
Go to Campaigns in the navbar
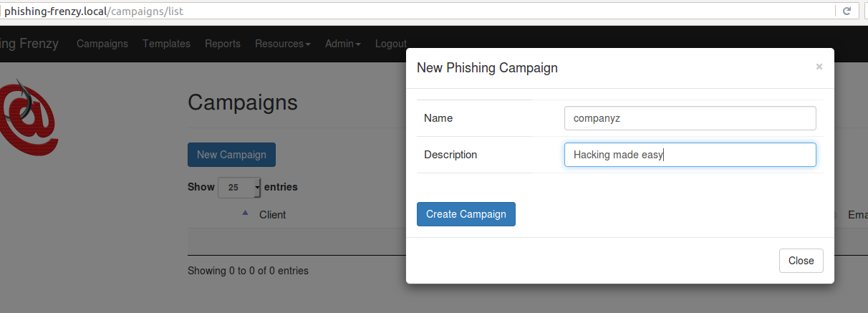(x=102, y=44)
